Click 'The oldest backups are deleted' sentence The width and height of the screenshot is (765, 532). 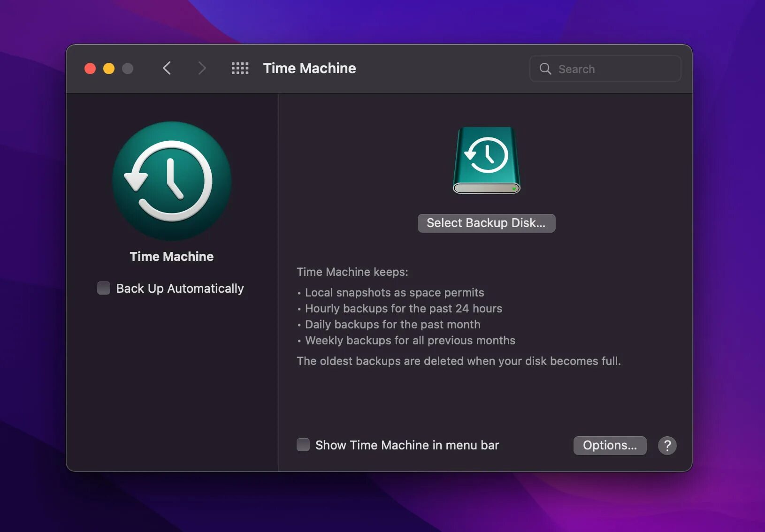tap(459, 361)
